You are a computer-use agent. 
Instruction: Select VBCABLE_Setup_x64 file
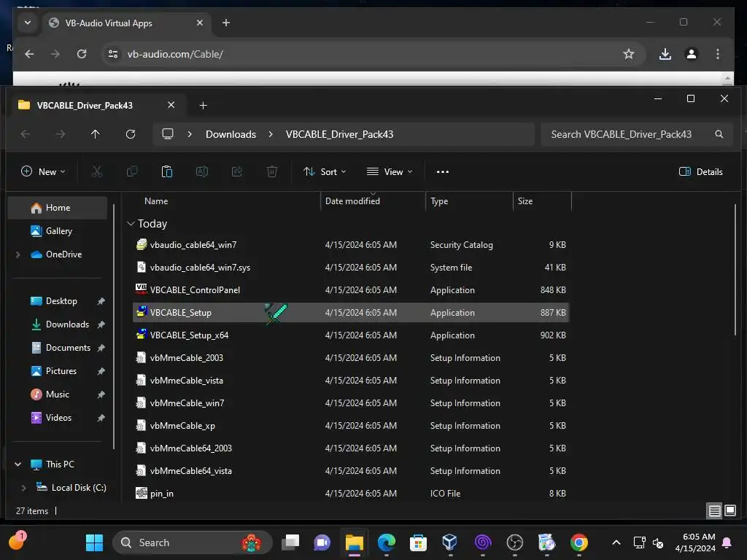[351, 335]
